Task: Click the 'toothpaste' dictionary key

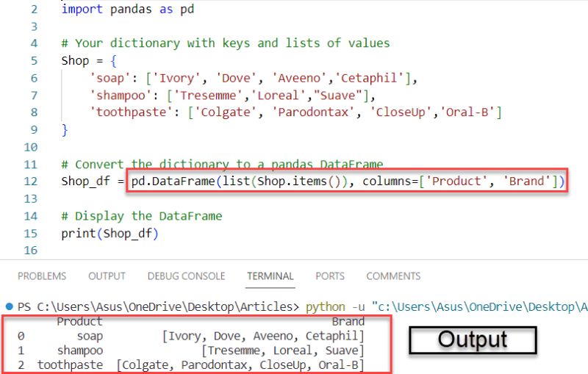Action: coord(132,112)
